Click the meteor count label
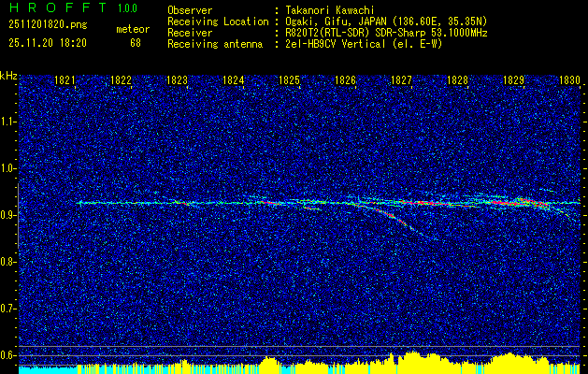The width and height of the screenshot is (588, 374). (133, 29)
